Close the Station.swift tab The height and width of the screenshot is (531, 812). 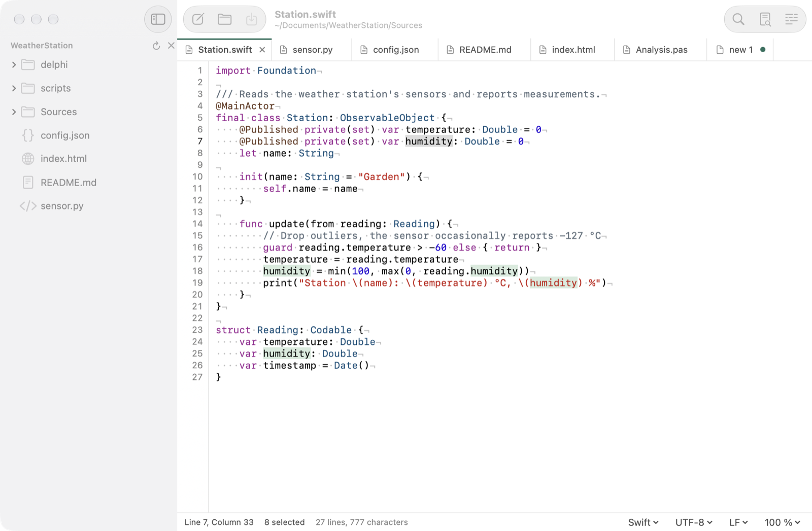pos(262,50)
